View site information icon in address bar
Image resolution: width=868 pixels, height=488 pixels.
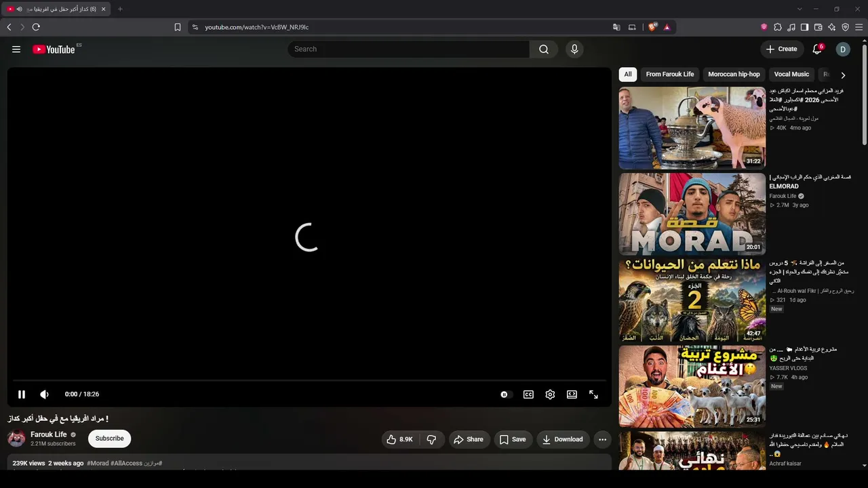pyautogui.click(x=195, y=27)
